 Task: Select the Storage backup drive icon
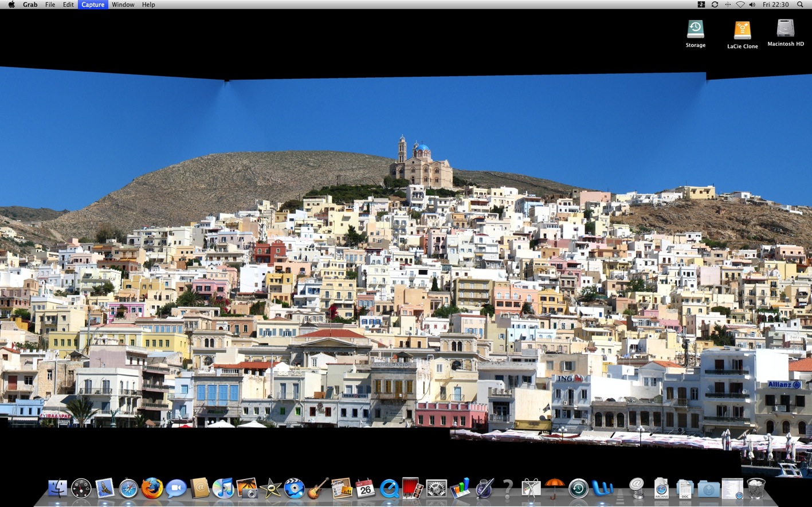pos(695,30)
